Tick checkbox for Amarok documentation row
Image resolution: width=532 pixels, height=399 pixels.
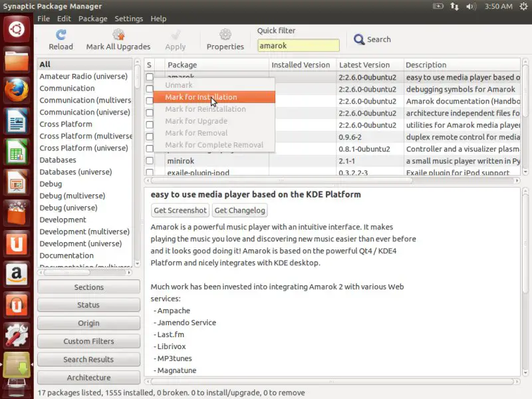click(150, 101)
